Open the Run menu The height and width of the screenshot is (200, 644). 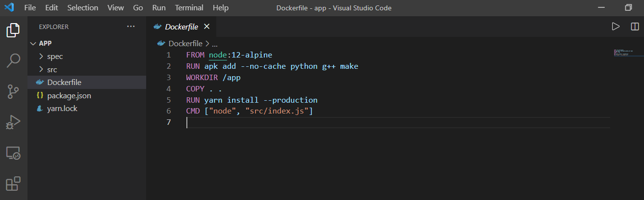[x=159, y=8]
